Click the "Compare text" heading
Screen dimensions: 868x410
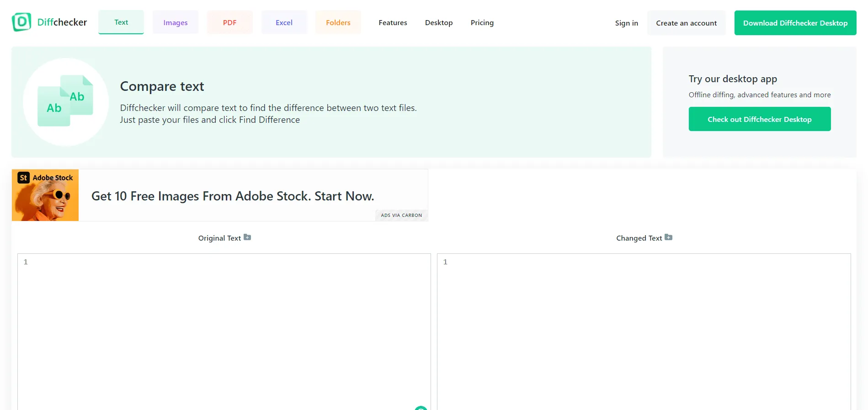162,86
